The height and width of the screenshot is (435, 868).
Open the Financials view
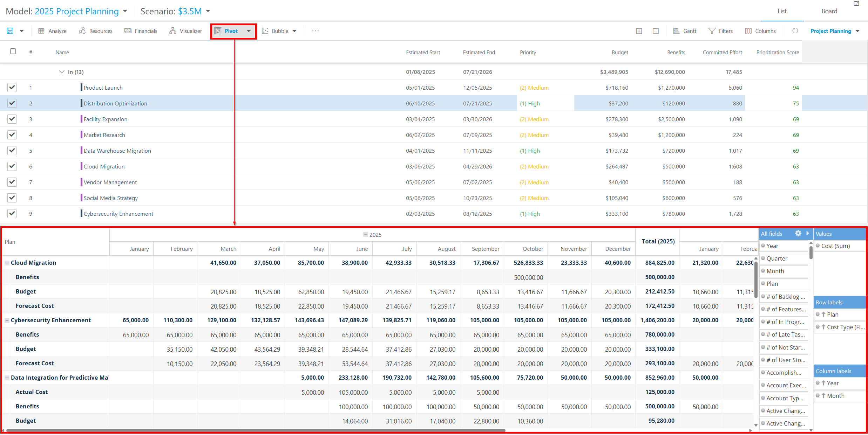pos(141,31)
